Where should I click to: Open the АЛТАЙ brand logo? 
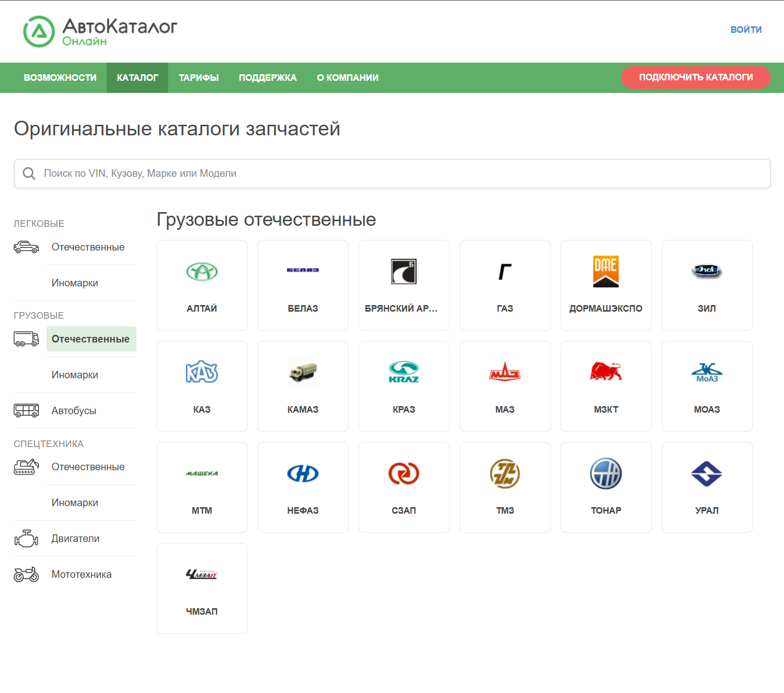click(202, 272)
